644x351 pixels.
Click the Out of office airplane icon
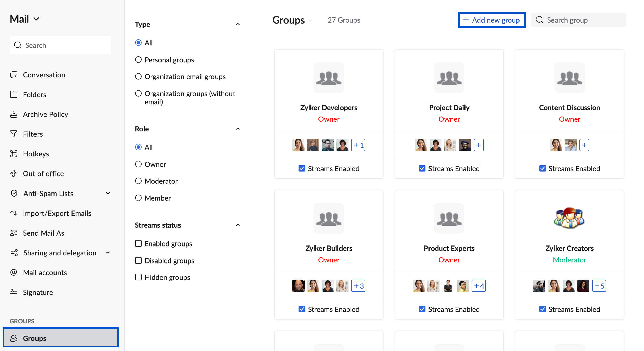pyautogui.click(x=14, y=173)
